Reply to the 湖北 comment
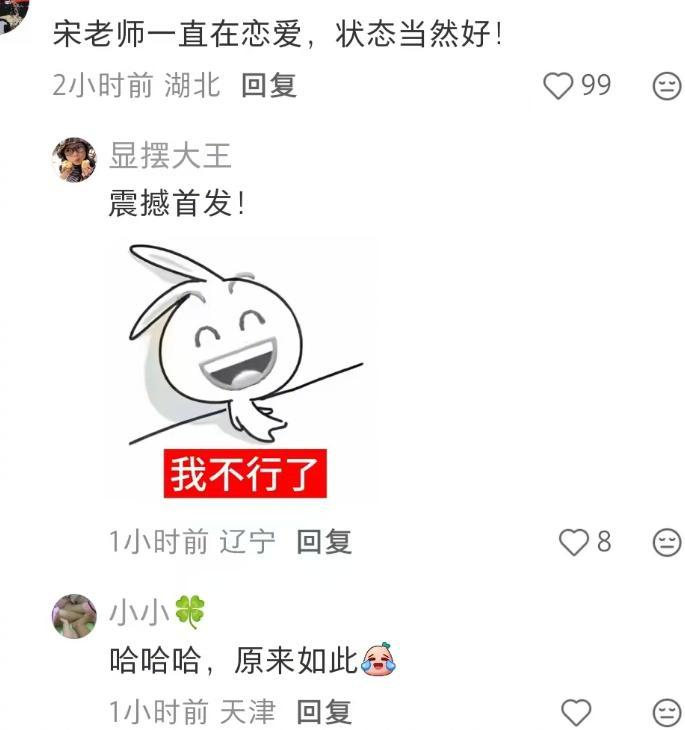 coord(269,86)
